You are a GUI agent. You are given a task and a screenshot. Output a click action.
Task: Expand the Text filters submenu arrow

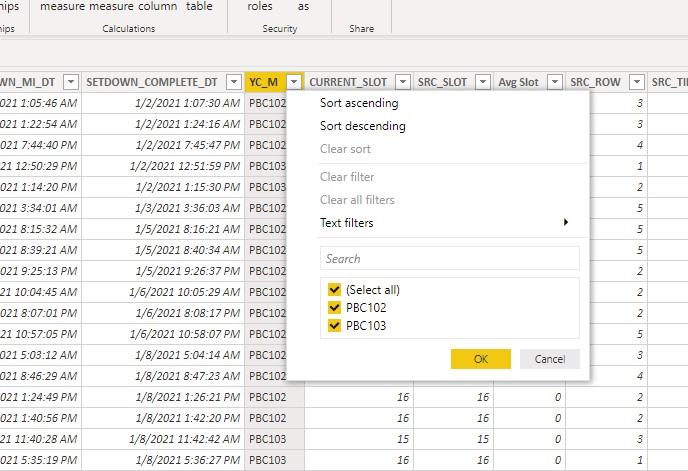pos(566,222)
